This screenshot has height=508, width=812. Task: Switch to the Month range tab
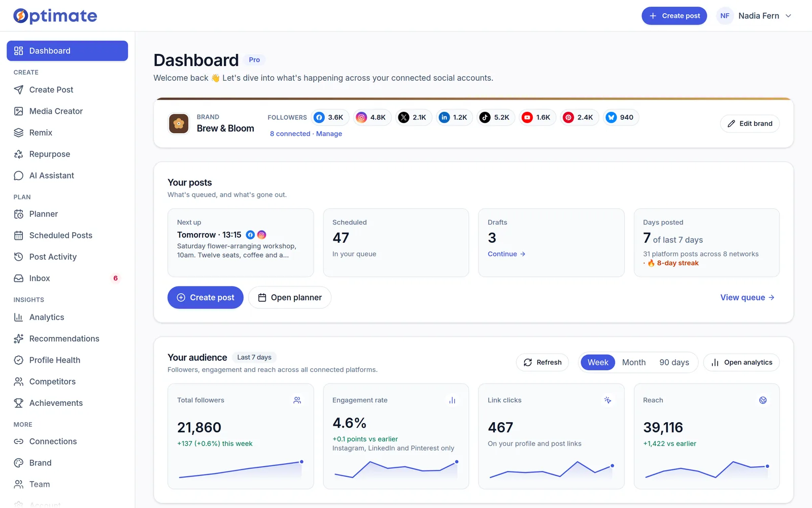tap(634, 362)
